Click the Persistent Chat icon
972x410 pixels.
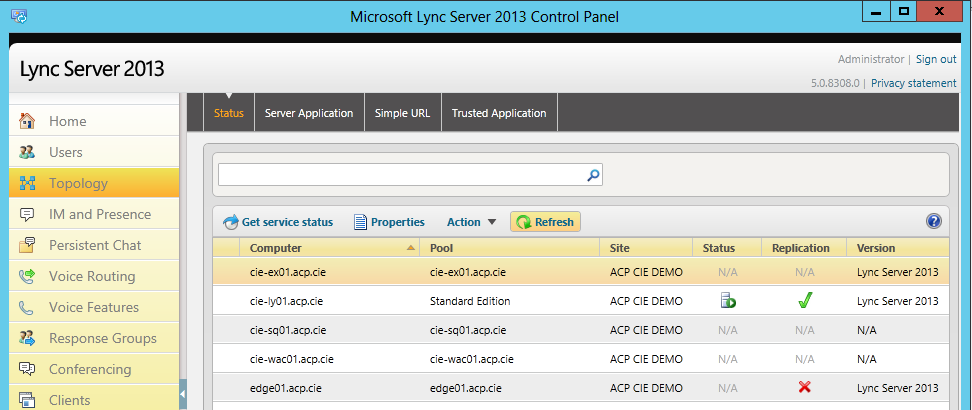[27, 246]
